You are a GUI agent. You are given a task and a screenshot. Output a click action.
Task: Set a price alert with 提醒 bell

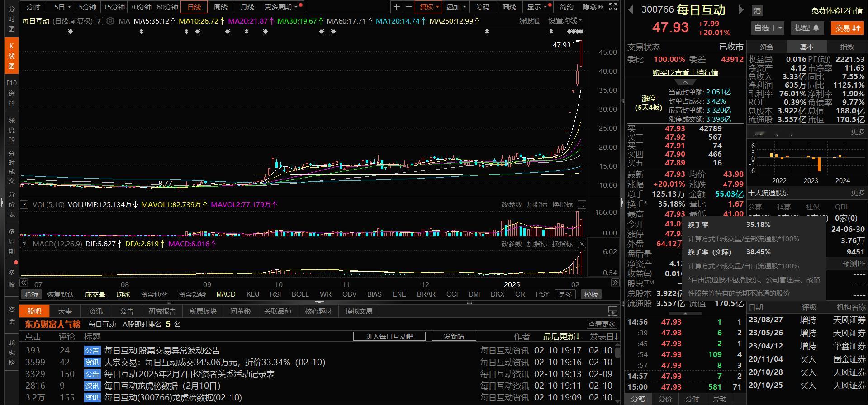807,28
